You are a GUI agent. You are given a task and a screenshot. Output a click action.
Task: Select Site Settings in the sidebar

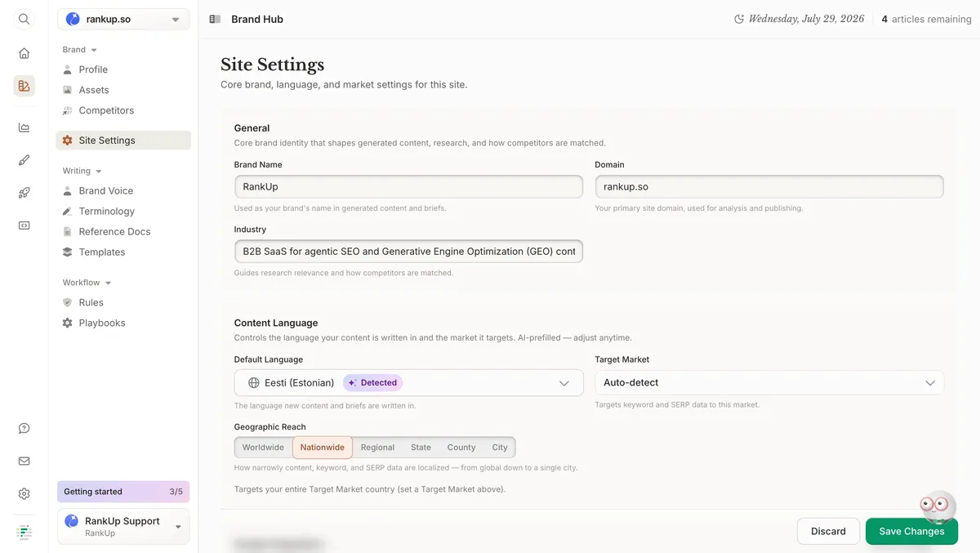point(123,140)
